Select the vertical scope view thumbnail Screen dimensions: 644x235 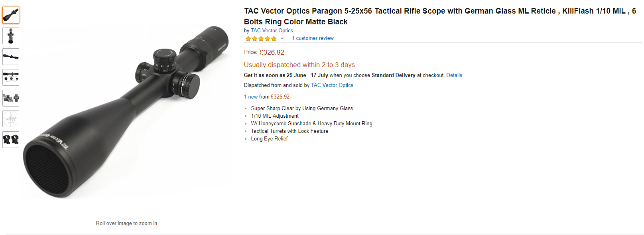(11, 36)
